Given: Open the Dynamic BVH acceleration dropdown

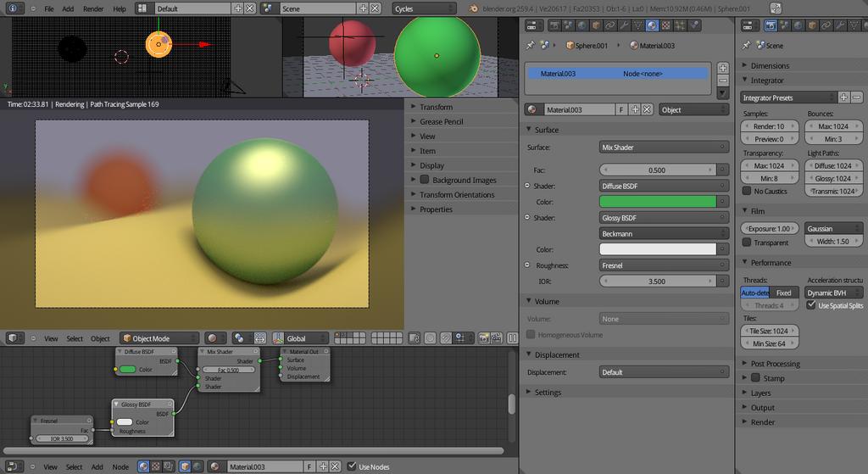Looking at the screenshot, I should point(834,293).
